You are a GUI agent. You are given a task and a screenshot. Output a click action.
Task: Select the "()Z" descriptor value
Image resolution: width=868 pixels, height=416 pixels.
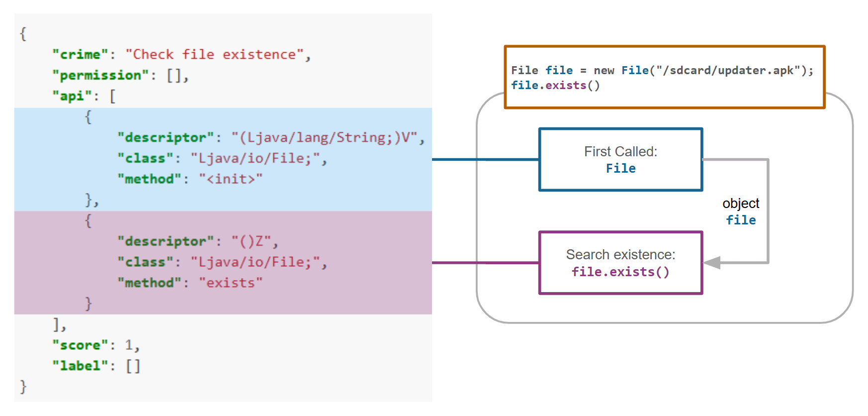[252, 241]
